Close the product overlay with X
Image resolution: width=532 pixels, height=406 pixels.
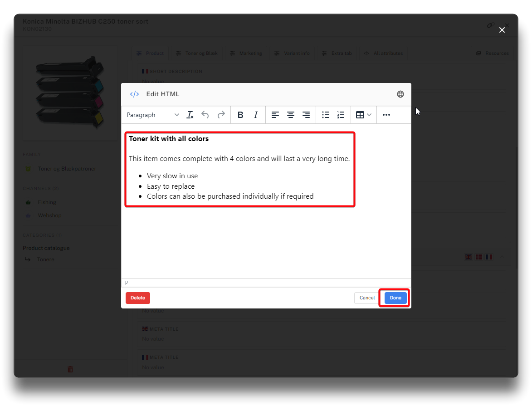click(502, 30)
